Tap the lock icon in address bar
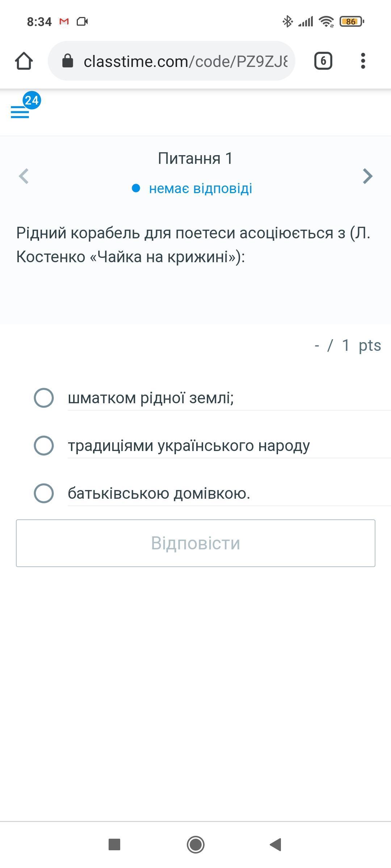 [68, 61]
